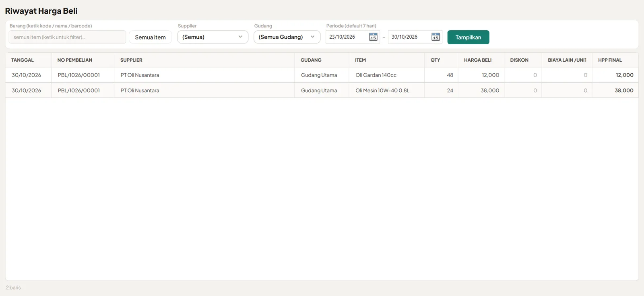The width and height of the screenshot is (644, 296).
Task: Click Harga Beli 38,000 cell
Action: click(x=481, y=90)
